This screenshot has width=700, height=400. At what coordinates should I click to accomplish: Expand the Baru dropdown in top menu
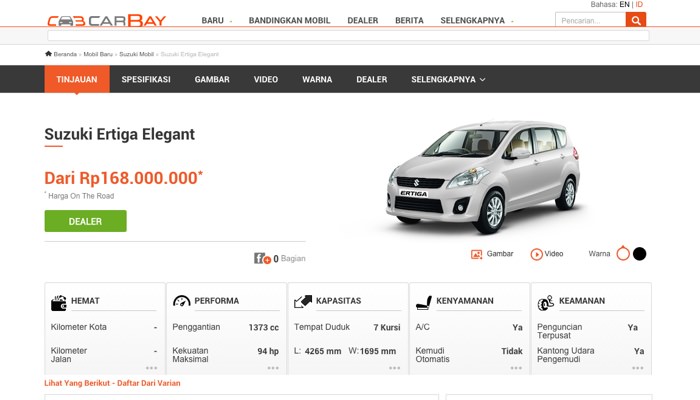click(x=217, y=21)
